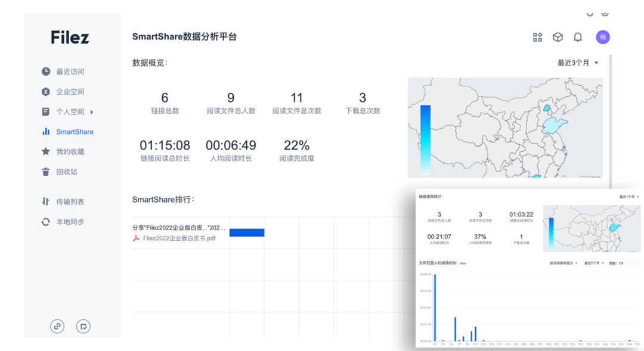Click highlighted Shandong province on main map
Screen dimensions: 644x351
(554, 125)
